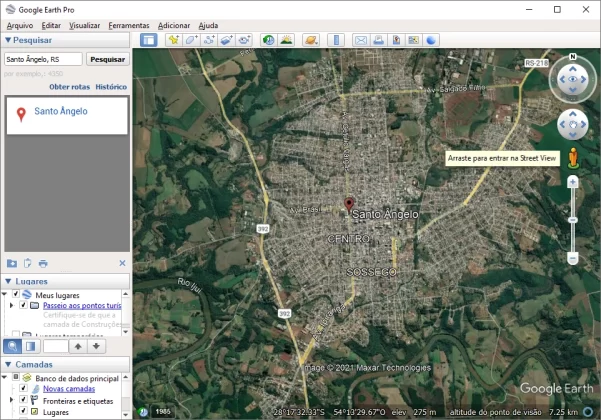Expand the Passeio aos pontos turís folder

[x=11, y=305]
